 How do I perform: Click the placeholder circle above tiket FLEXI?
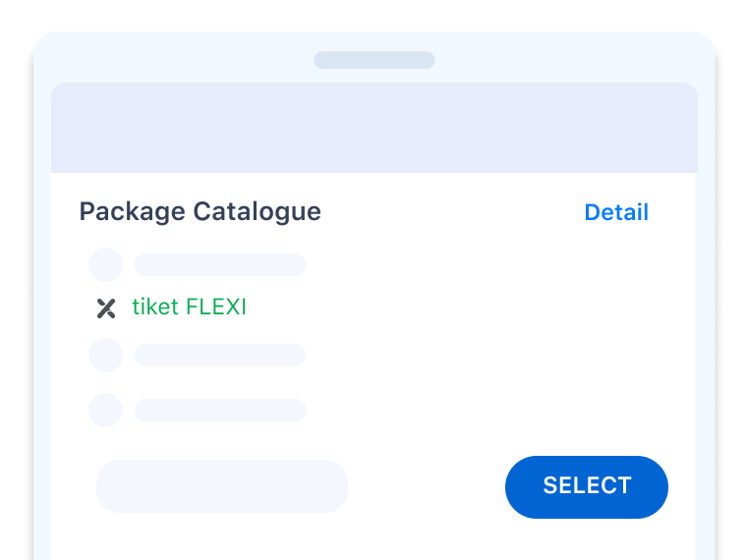click(x=106, y=264)
